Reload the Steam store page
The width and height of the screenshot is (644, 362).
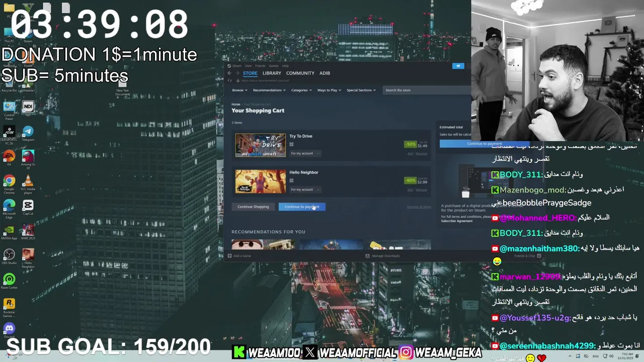point(230,80)
